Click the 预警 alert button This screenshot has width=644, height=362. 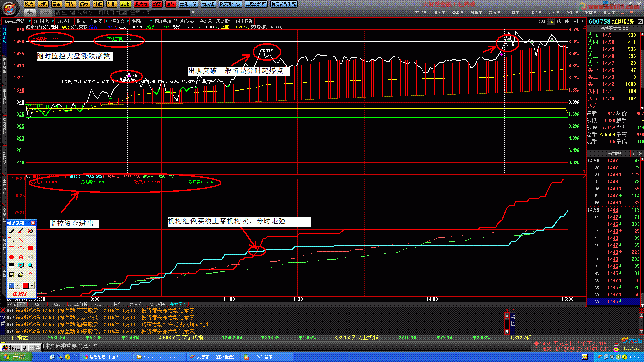pos(157,4)
